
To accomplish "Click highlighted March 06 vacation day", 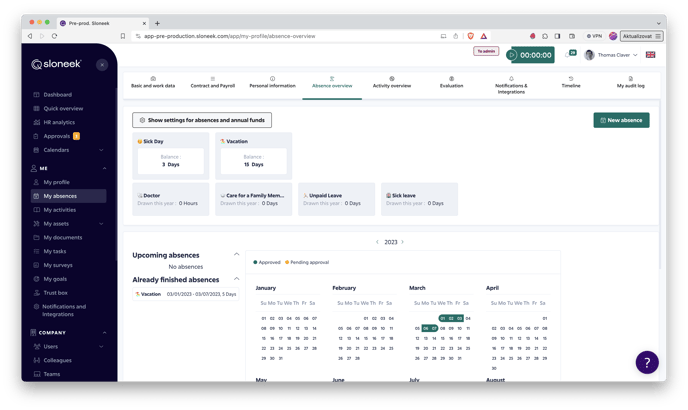I will (426, 329).
